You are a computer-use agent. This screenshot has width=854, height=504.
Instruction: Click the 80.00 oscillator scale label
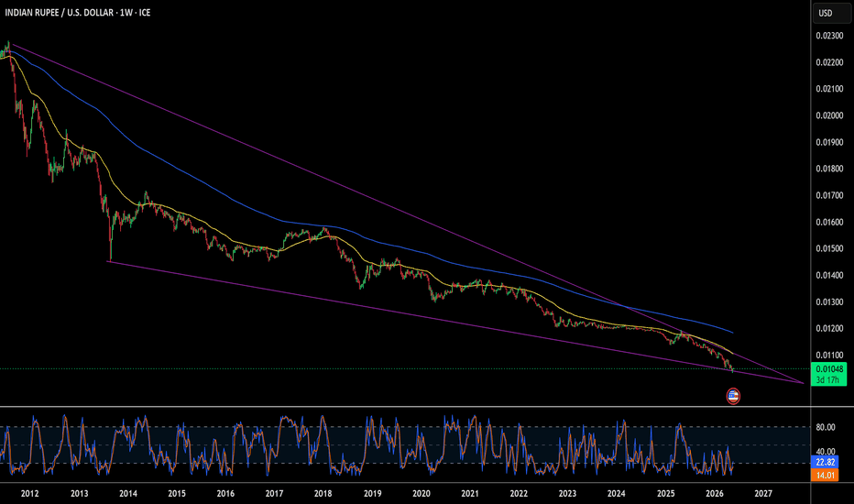[x=825, y=427]
